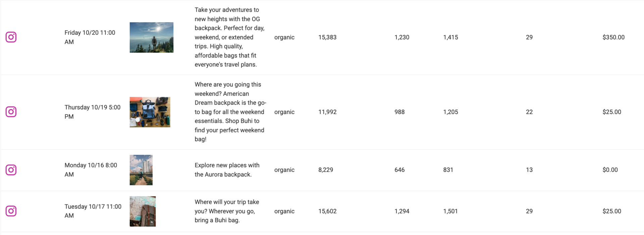Click the 11,992 impressions value
The height and width of the screenshot is (235, 644).
tap(327, 112)
